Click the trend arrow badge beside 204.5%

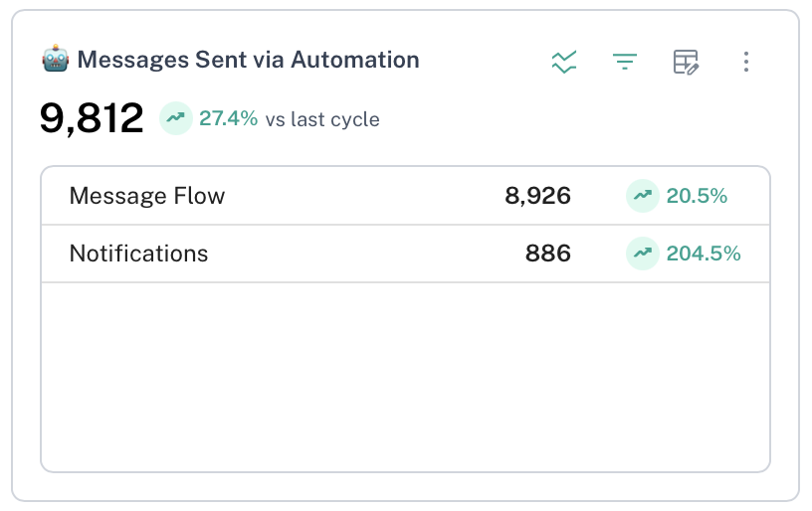point(643,254)
